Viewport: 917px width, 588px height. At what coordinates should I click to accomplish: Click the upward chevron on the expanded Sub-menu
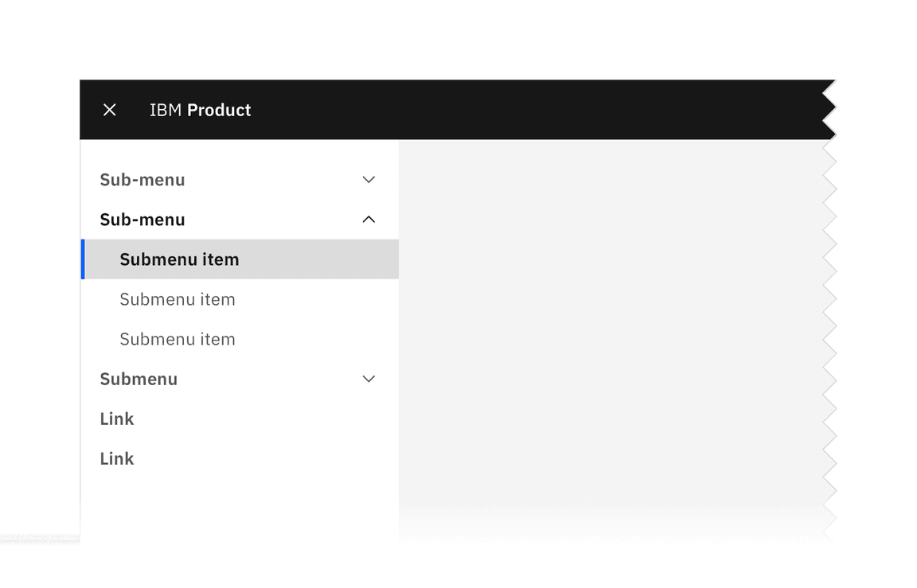(368, 220)
